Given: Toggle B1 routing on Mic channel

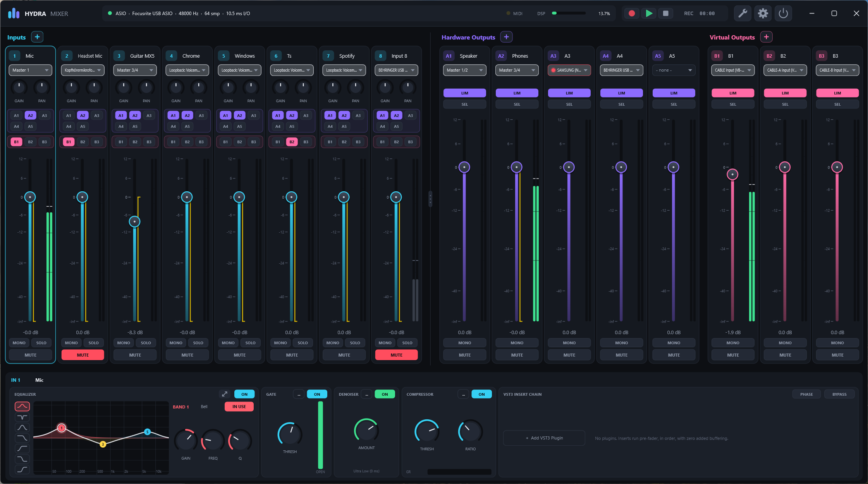Looking at the screenshot, I should [16, 142].
